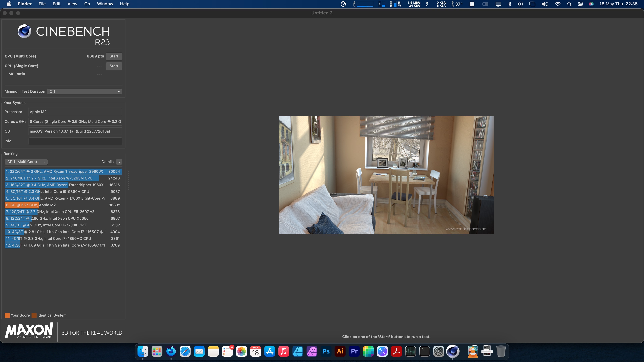Open the Apple menu
The image size is (644, 362).
coord(9,4)
